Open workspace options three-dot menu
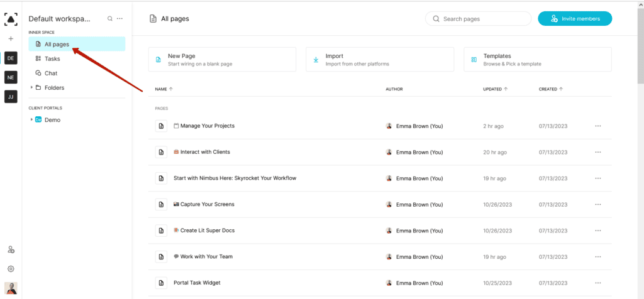 (119, 19)
